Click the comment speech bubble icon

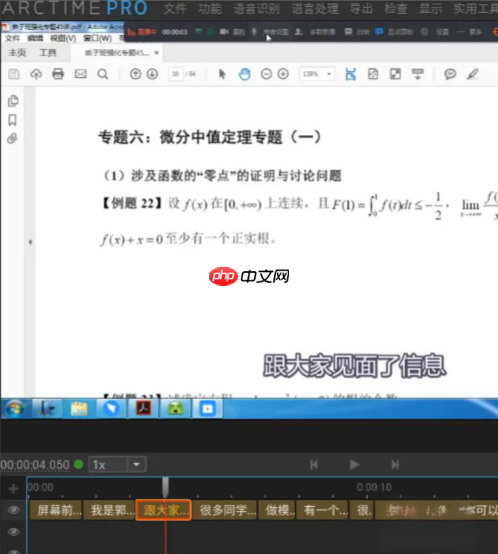[450, 74]
